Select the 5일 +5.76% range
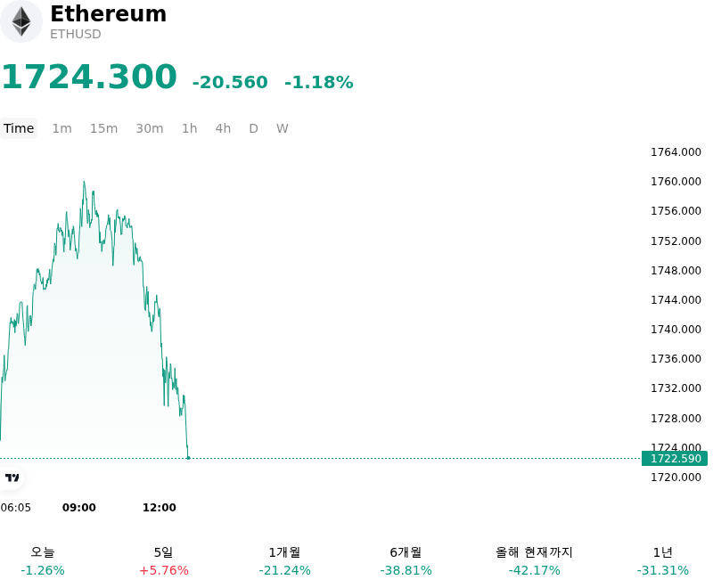Screen dimensions: 713x588 coord(164,561)
